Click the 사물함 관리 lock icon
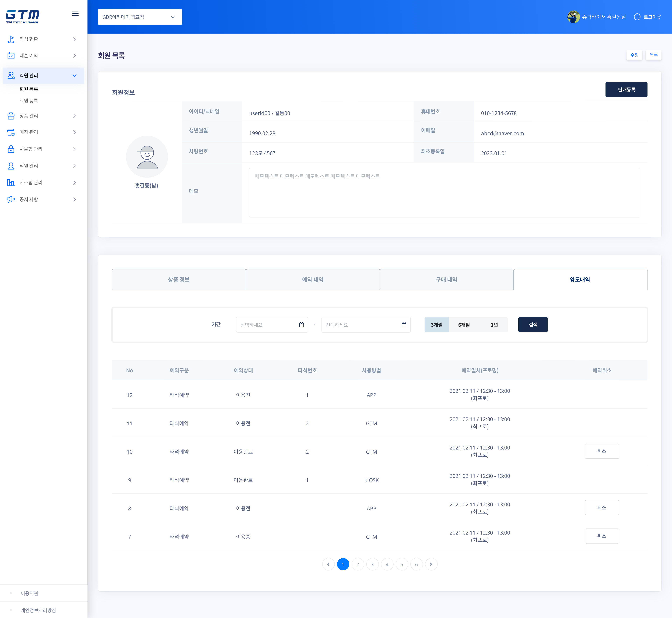This screenshot has height=618, width=672. [x=11, y=149]
